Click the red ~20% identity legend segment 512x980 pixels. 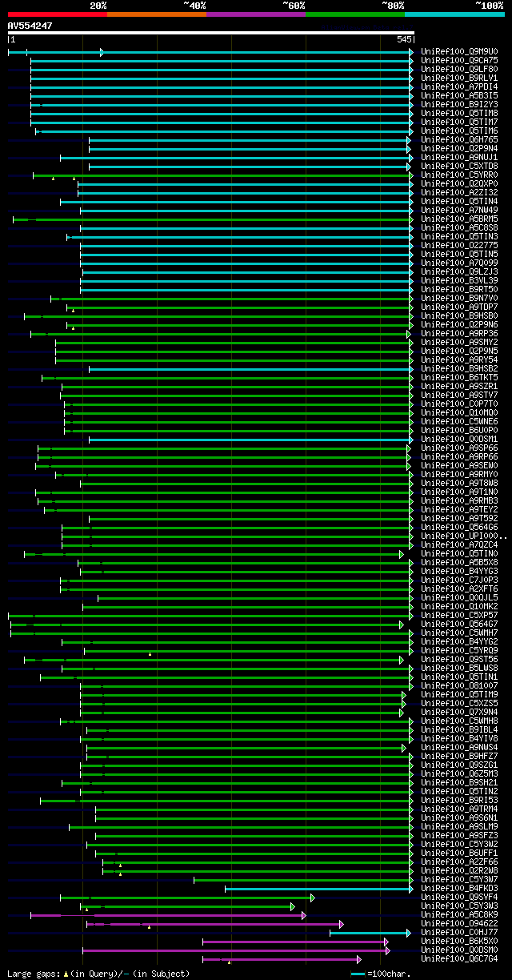pos(57,14)
